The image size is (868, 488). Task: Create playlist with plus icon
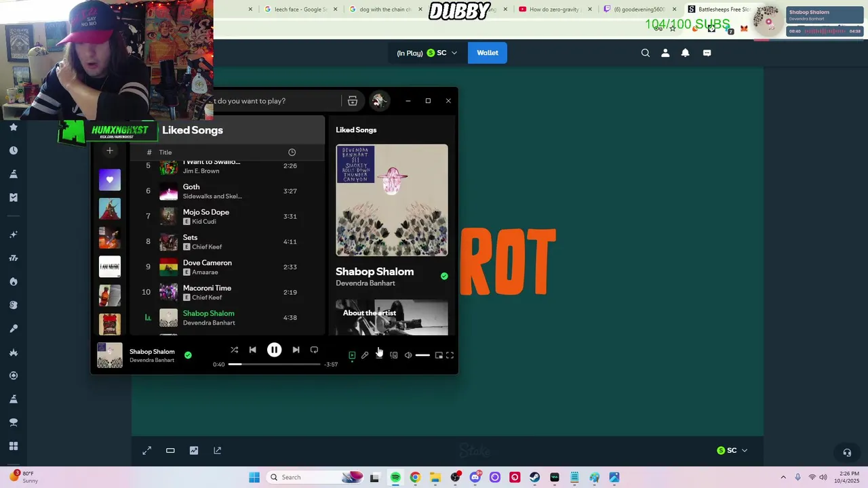pyautogui.click(x=110, y=151)
